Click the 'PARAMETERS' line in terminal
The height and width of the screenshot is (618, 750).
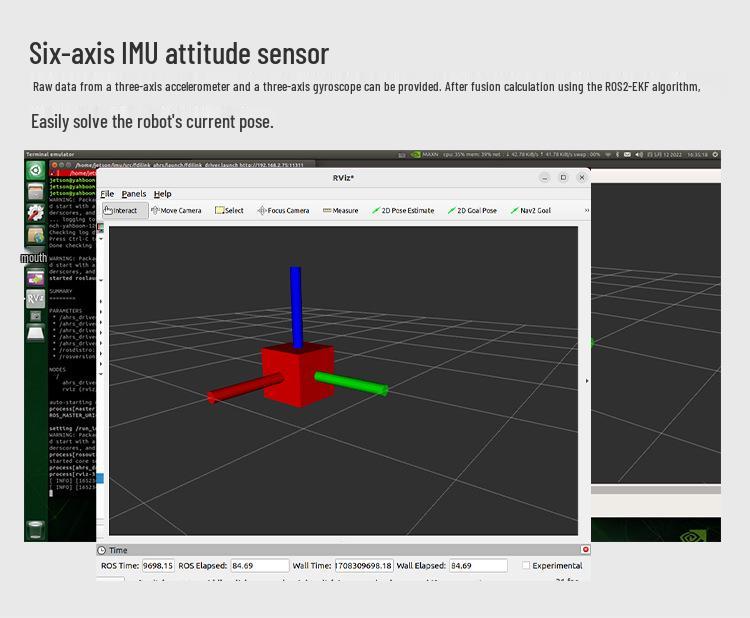(66, 311)
